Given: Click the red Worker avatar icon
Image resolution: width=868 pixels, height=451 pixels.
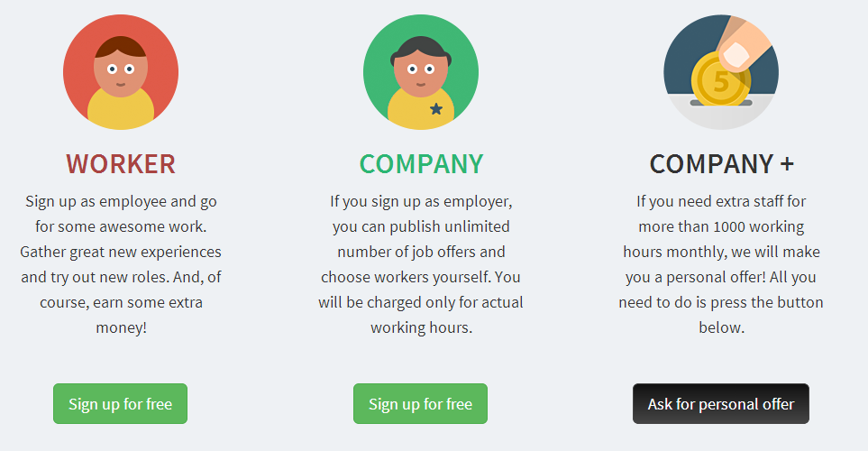Looking at the screenshot, I should (x=121, y=72).
